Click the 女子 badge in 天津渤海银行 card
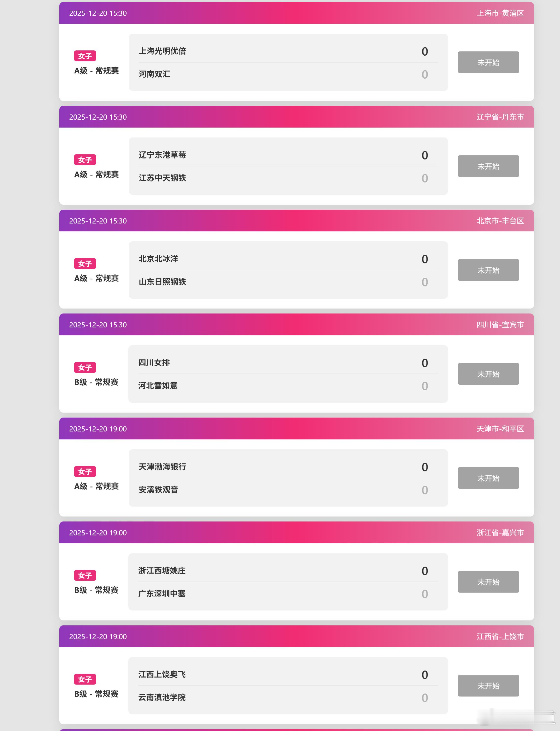 [85, 471]
